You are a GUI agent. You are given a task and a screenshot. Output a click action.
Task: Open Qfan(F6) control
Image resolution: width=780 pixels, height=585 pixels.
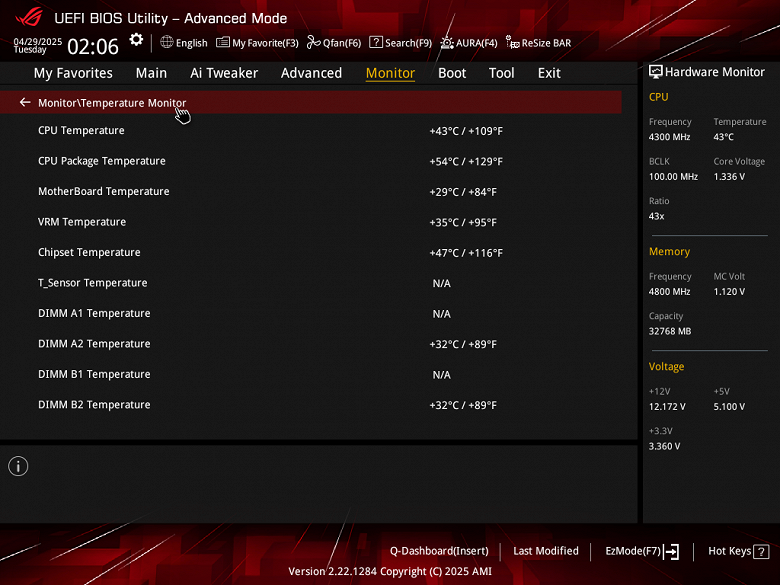[334, 43]
